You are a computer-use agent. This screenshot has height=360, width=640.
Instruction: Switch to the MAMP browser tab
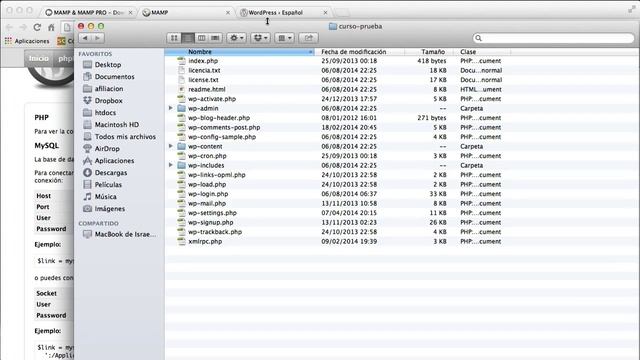[186, 13]
